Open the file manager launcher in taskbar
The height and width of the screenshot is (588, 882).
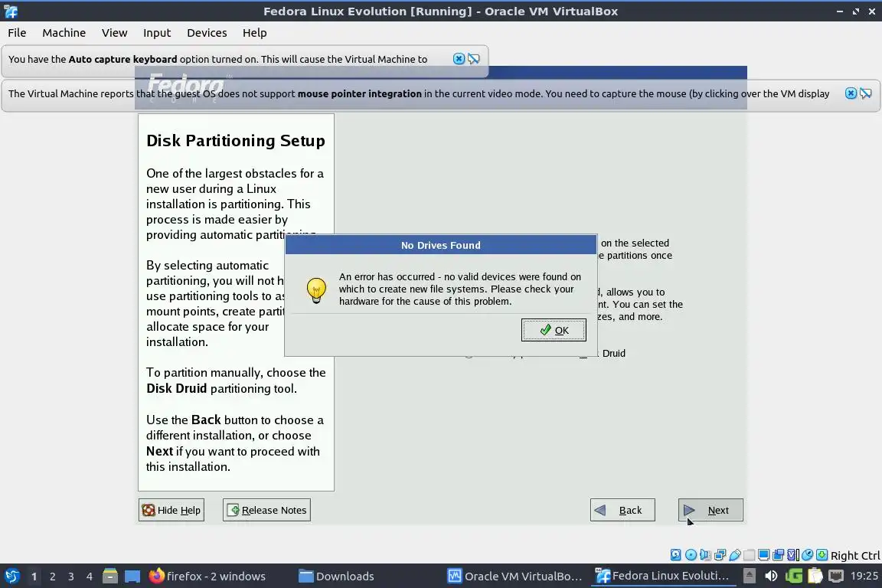pyautogui.click(x=110, y=576)
